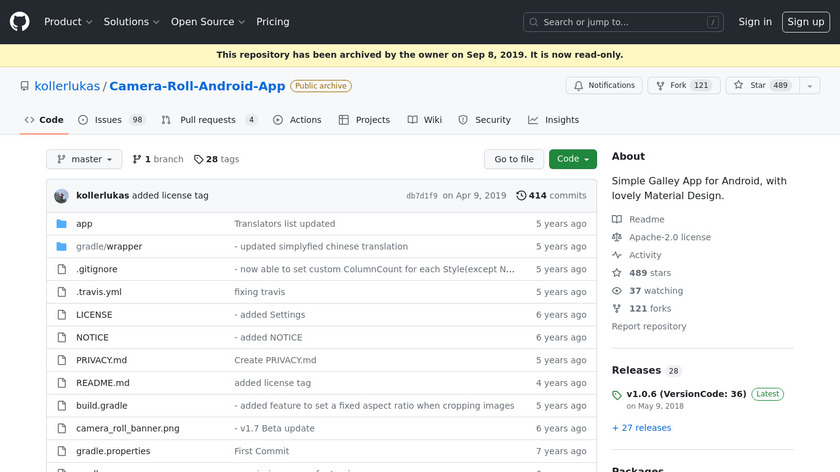Click kollerlukas avatar in latest commit
This screenshot has width=840, height=472.
click(61, 196)
